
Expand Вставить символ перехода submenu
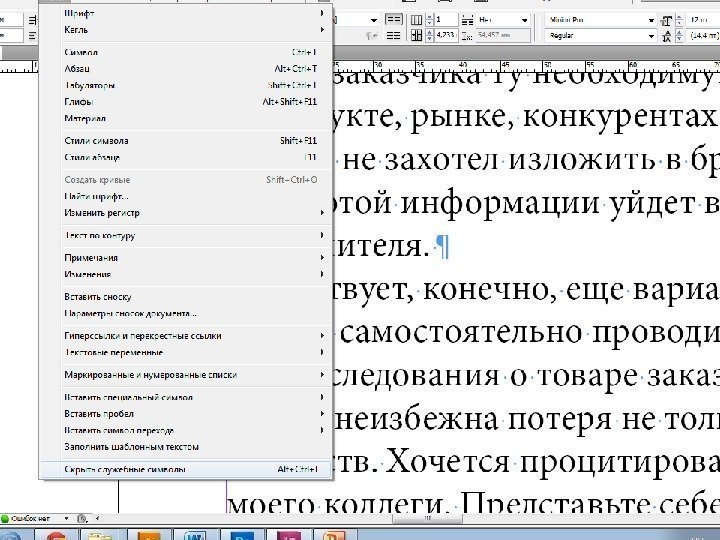186,431
